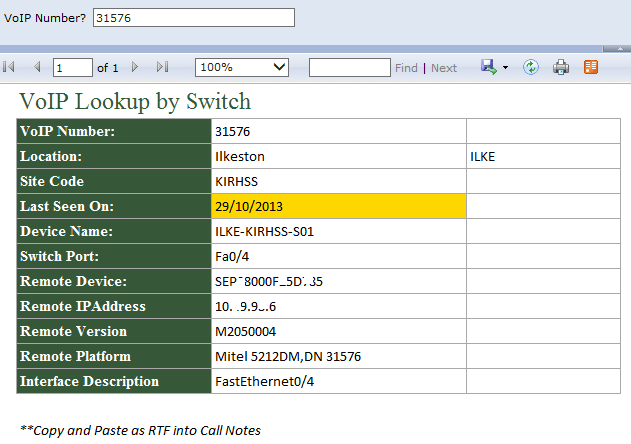The width and height of the screenshot is (631, 444).
Task: Click the Remote IPAddress label
Action: pos(83,306)
